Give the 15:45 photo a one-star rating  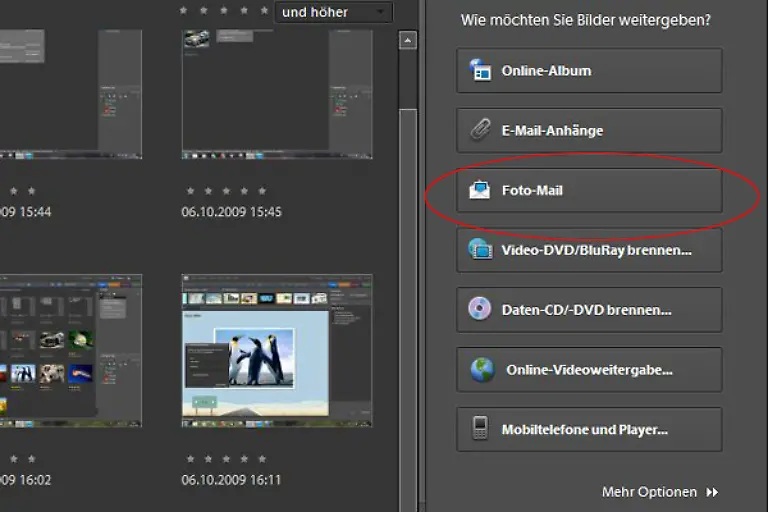tap(190, 190)
